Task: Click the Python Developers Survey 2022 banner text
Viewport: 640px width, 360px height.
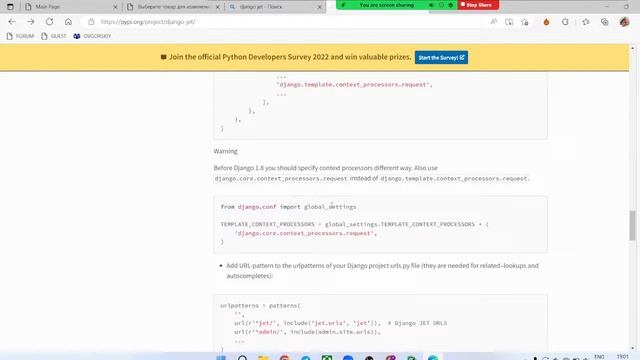Action: click(x=290, y=57)
